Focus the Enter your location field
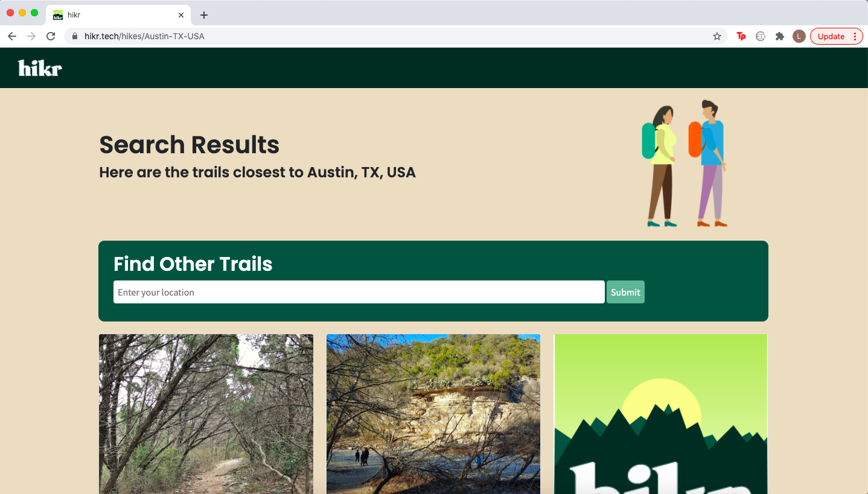This screenshot has height=494, width=868. click(x=359, y=292)
